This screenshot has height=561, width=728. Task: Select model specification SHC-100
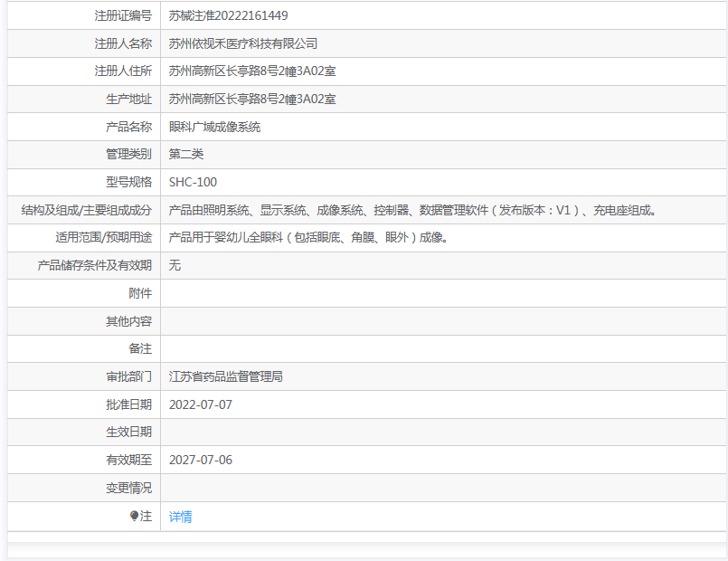194,182
